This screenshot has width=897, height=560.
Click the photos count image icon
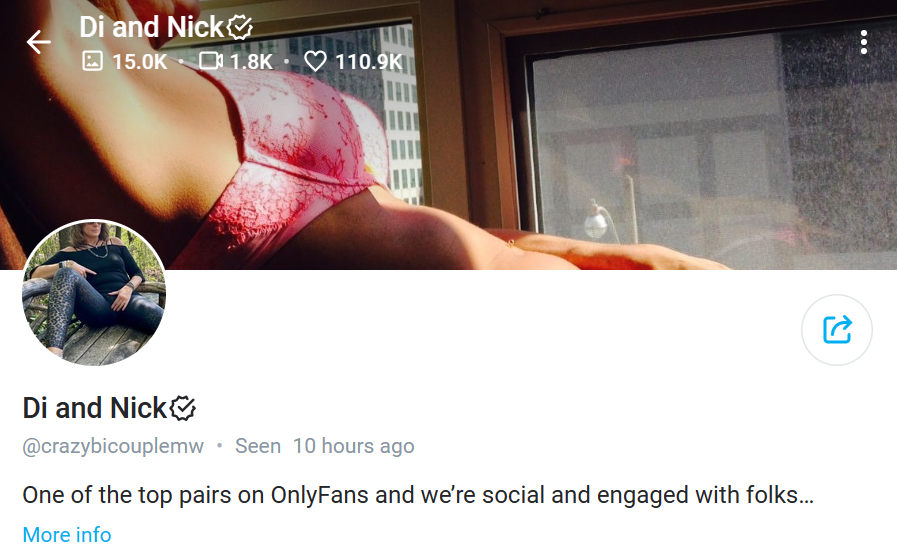pyautogui.click(x=92, y=61)
